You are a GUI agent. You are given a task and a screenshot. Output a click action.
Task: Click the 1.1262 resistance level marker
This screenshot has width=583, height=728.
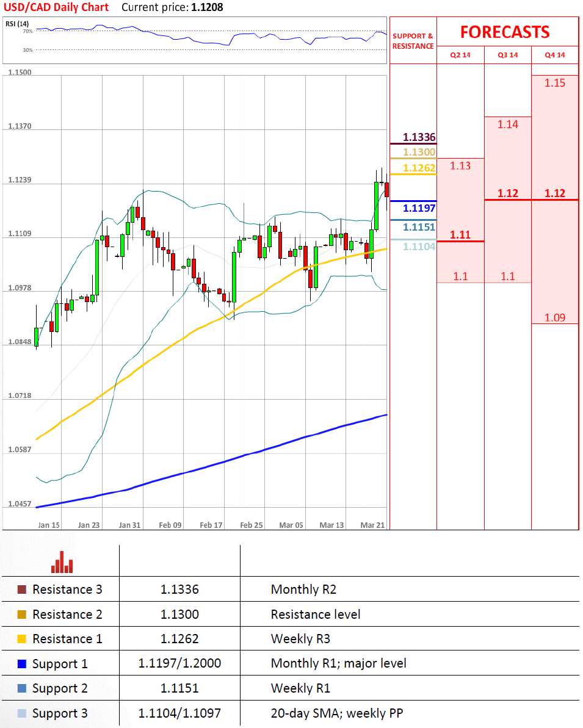pyautogui.click(x=419, y=168)
